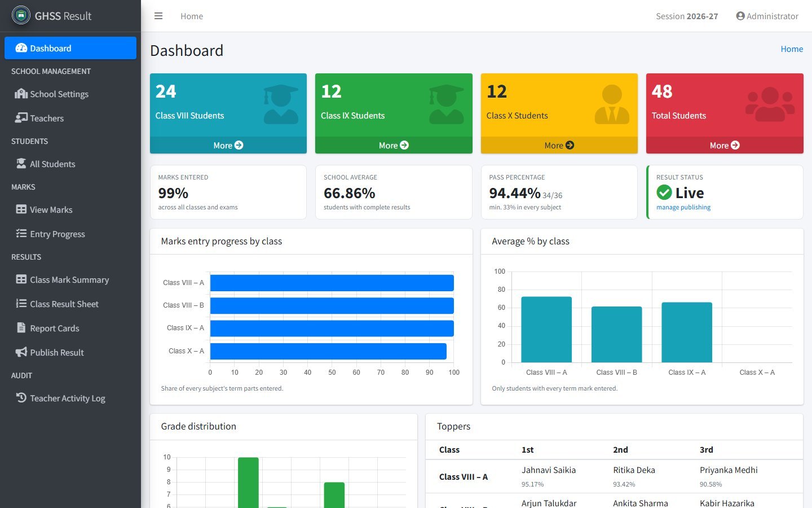812x508 pixels.
Task: Click the Administrator account link
Action: pyautogui.click(x=767, y=16)
